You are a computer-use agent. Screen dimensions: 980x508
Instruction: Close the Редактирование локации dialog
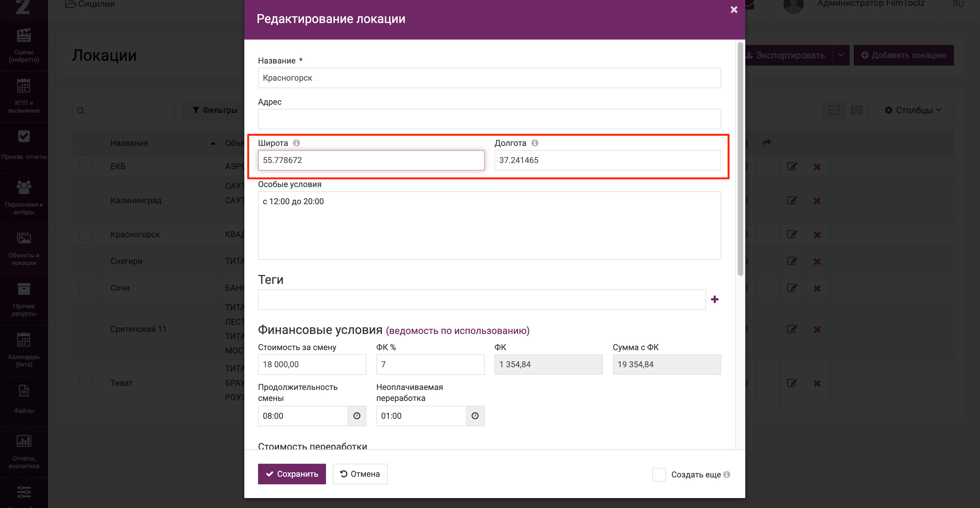point(734,10)
